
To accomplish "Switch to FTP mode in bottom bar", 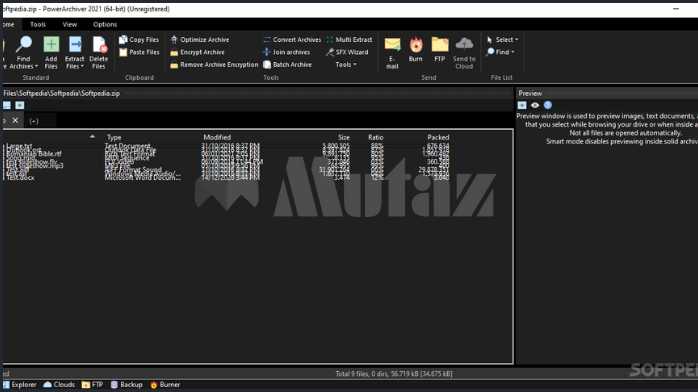I will [92, 384].
